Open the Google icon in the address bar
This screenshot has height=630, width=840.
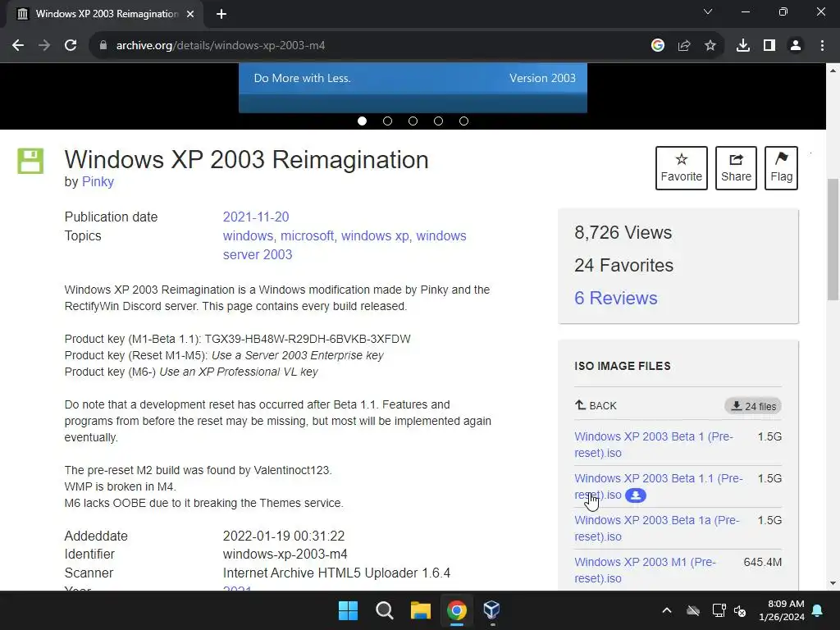658,46
